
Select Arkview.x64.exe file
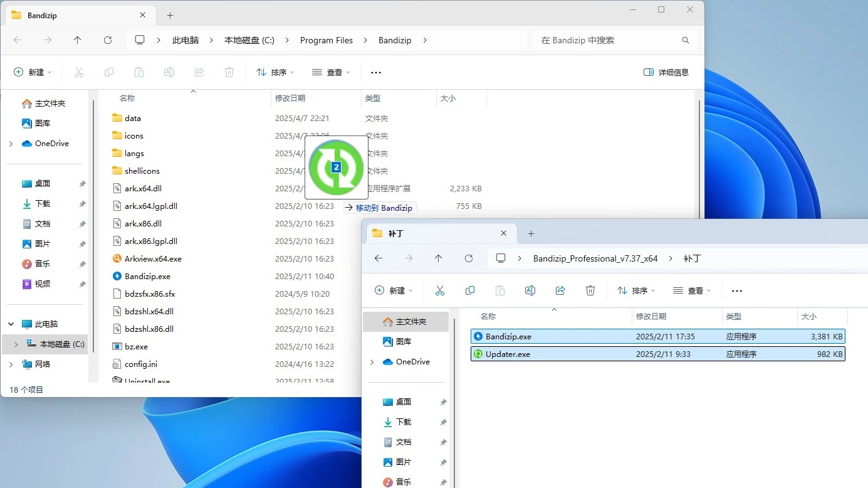click(153, 259)
